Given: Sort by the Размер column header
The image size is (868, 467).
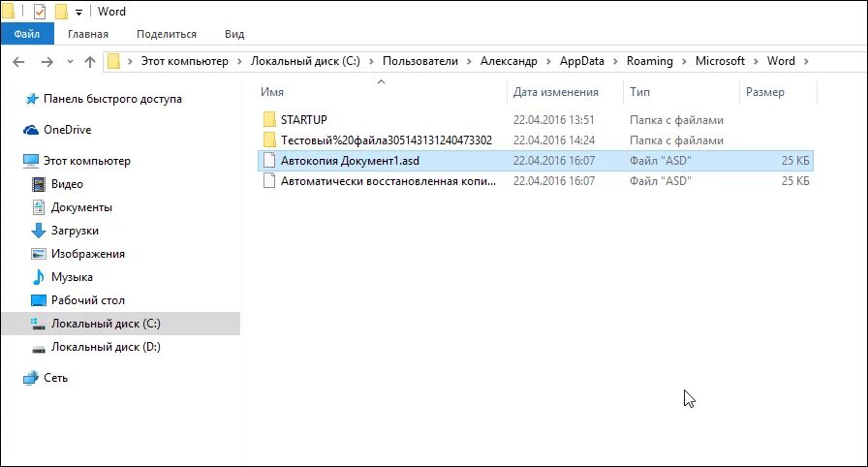Looking at the screenshot, I should click(765, 92).
